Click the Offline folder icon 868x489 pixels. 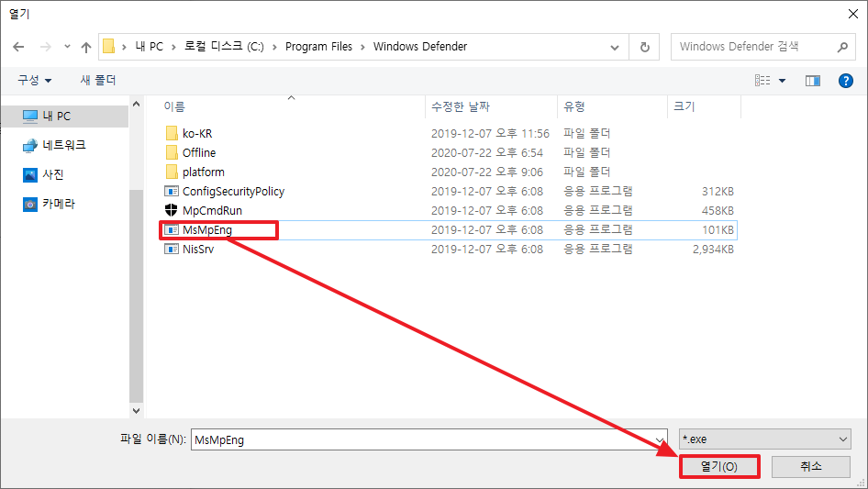coord(172,152)
